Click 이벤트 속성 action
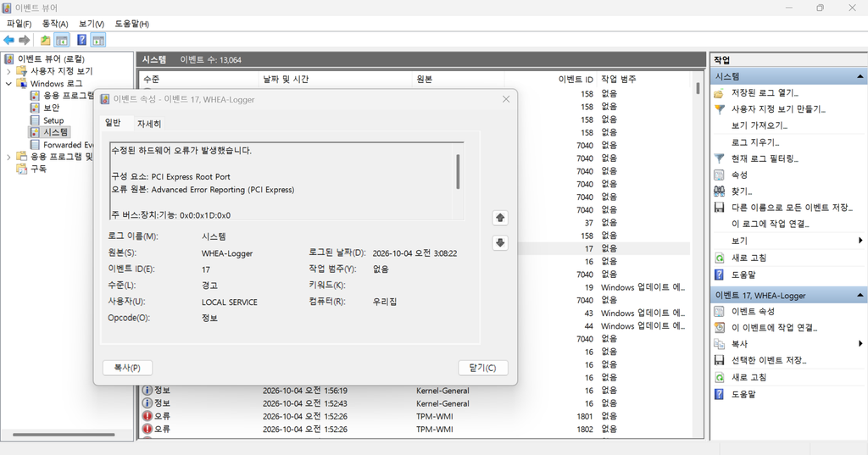 click(753, 312)
